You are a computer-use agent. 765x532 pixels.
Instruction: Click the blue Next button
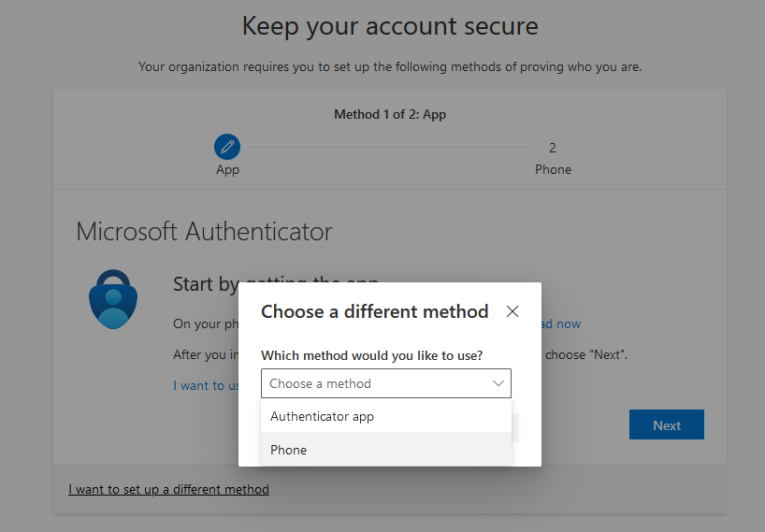click(x=667, y=424)
